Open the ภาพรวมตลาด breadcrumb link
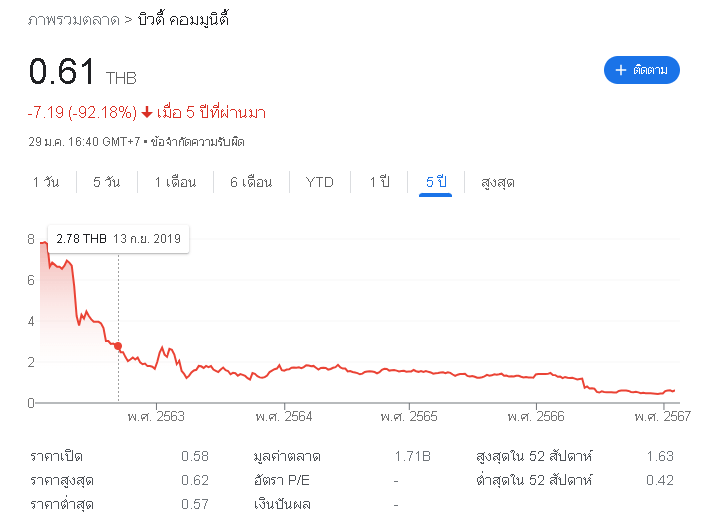This screenshot has height=523, width=716. point(75,20)
